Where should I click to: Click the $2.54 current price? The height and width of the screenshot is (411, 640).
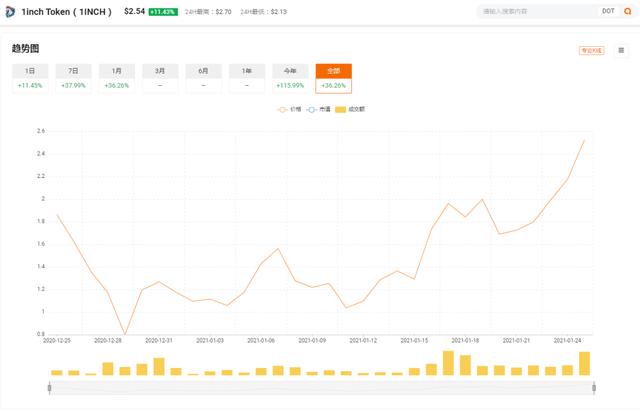[x=134, y=11]
